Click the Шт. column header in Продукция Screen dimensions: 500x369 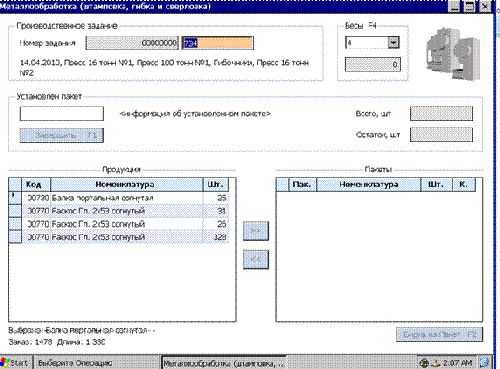(216, 184)
